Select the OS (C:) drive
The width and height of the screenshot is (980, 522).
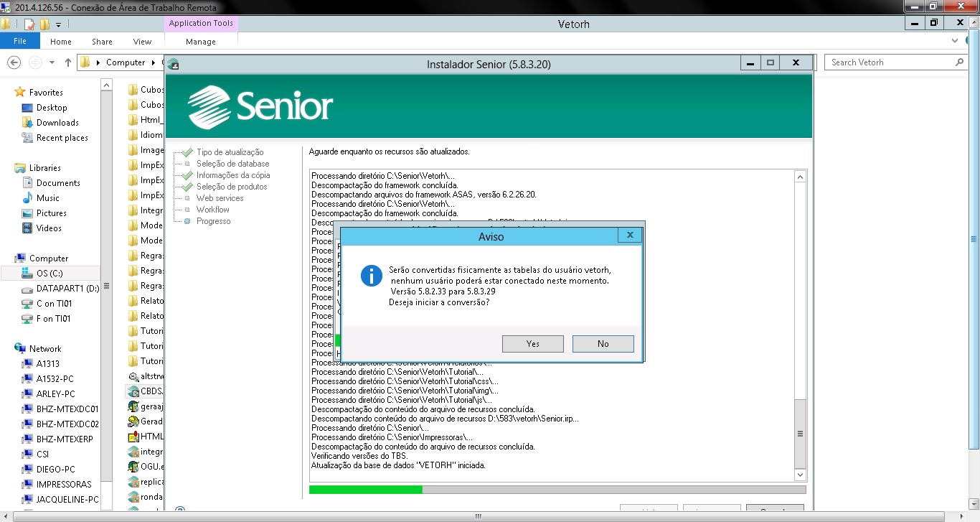click(x=50, y=274)
